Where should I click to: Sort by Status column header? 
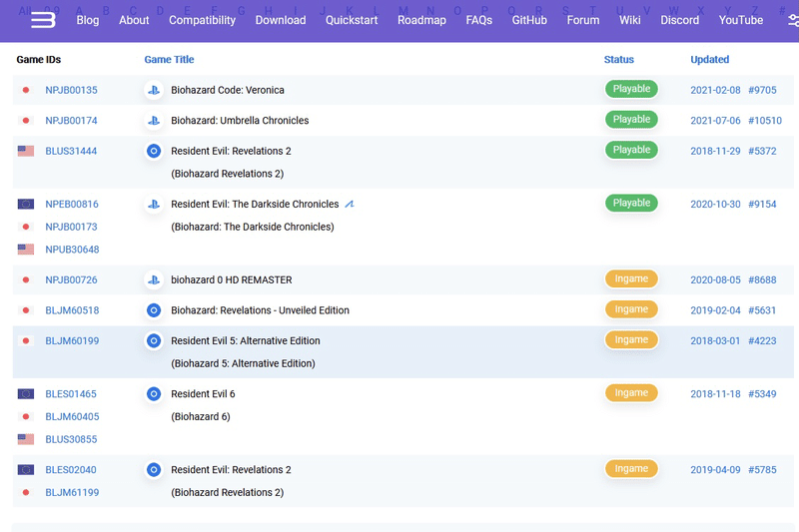(619, 60)
